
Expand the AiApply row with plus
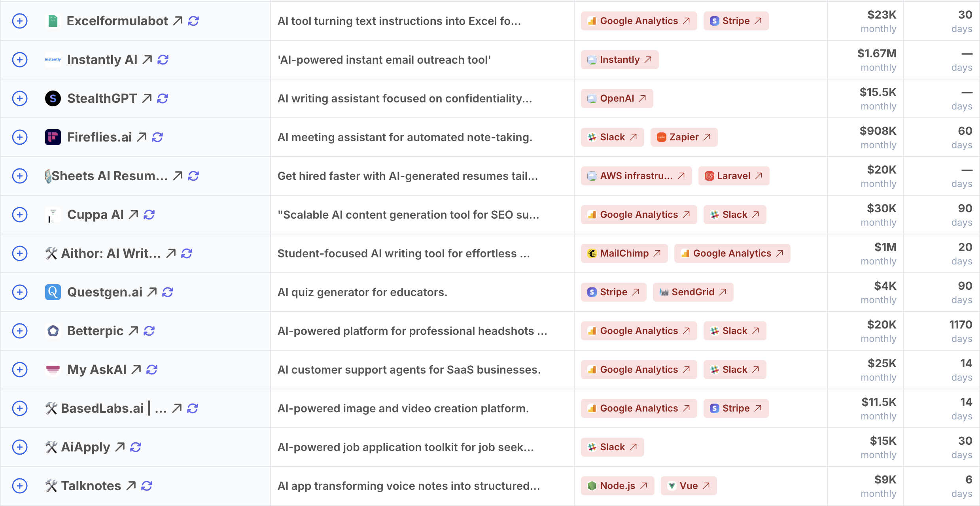tap(20, 447)
